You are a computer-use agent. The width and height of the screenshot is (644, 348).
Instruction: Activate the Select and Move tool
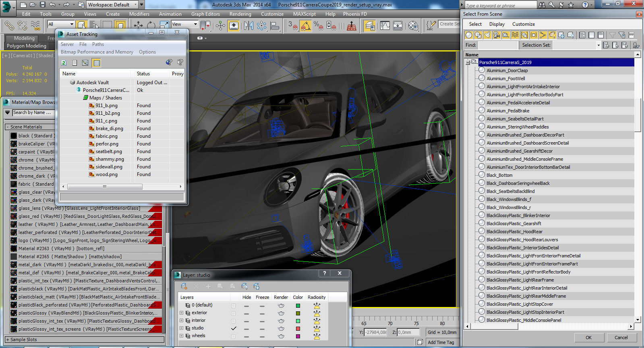pos(138,25)
